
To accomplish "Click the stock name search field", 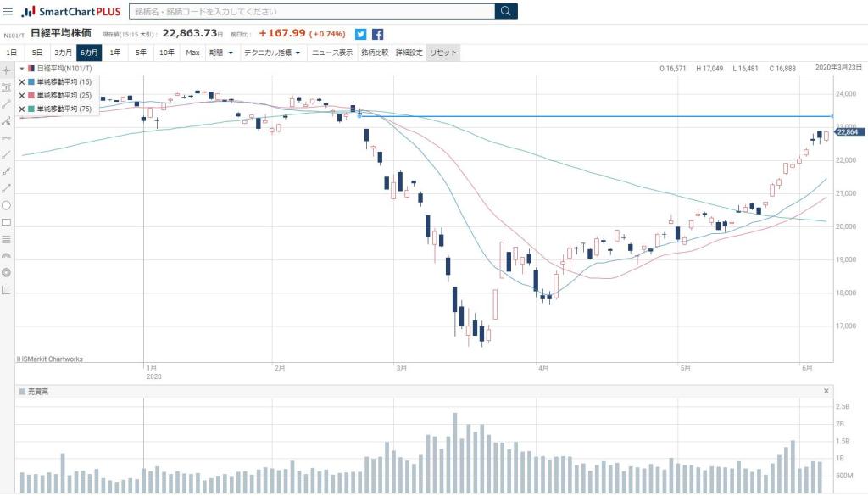I will pyautogui.click(x=312, y=11).
